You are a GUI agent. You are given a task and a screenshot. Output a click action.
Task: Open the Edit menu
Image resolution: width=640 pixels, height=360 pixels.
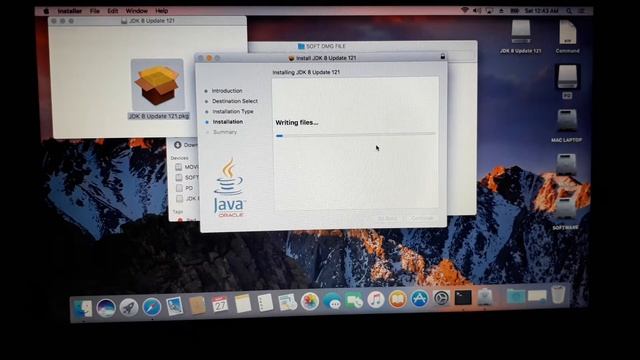[x=113, y=11]
